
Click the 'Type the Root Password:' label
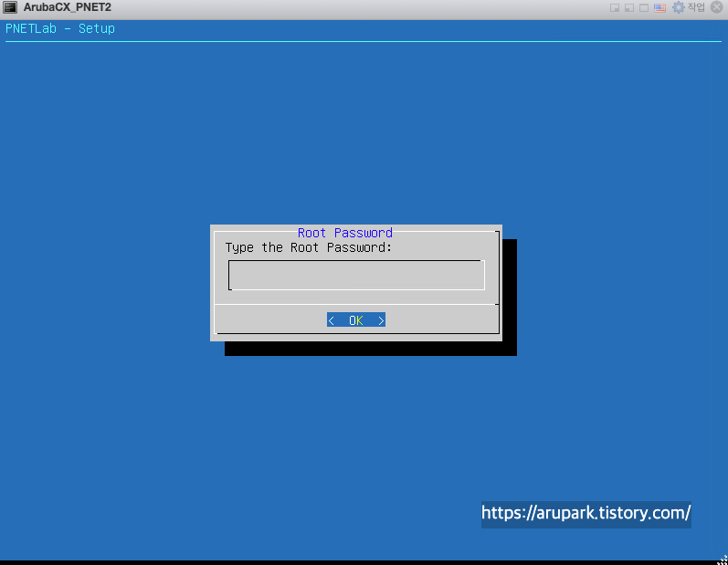click(x=309, y=247)
